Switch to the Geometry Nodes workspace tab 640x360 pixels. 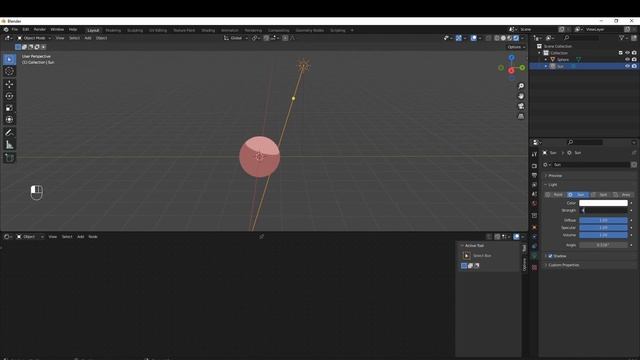pyautogui.click(x=309, y=30)
